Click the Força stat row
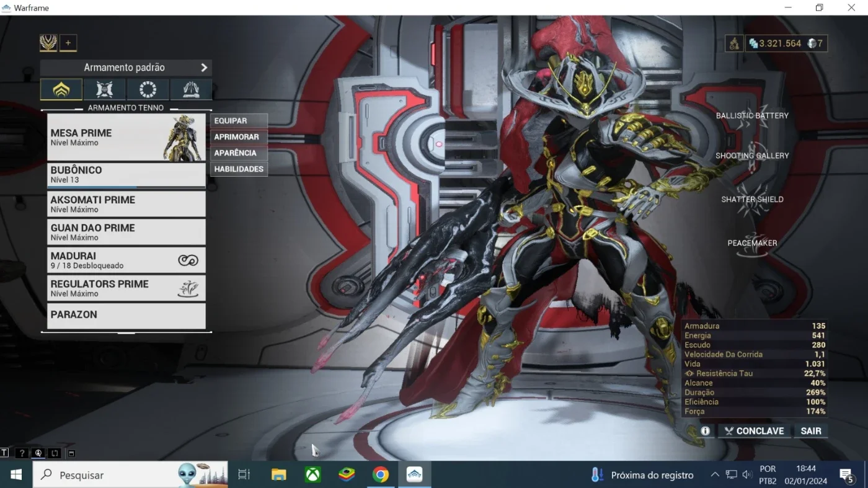 755,412
